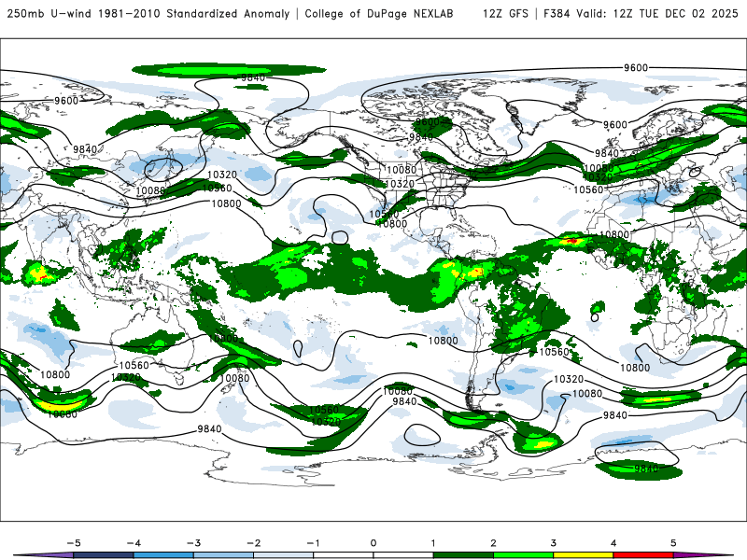This screenshot has height=560, width=747.
Task: Click the '9600' label over Hudson Bay green patch
Action: pyautogui.click(x=427, y=122)
